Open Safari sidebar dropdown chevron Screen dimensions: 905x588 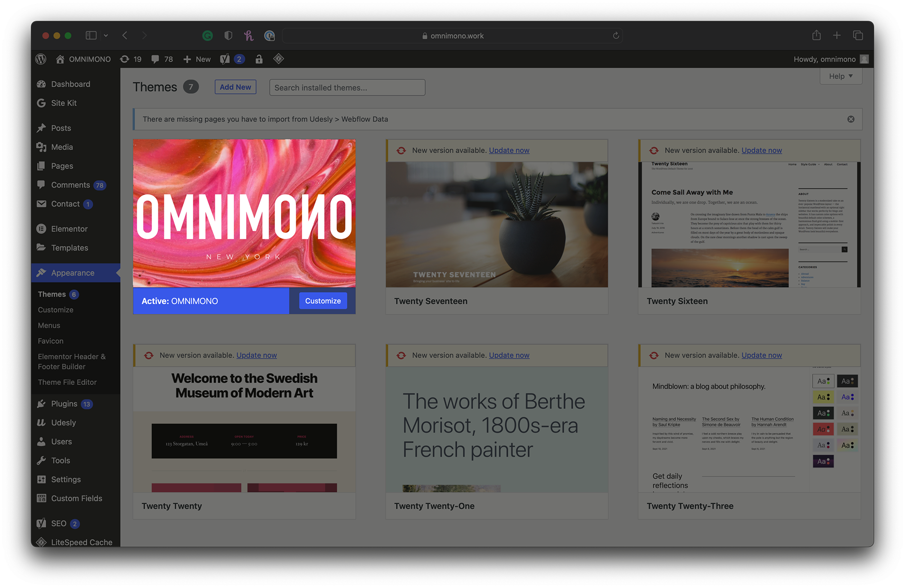coord(106,35)
